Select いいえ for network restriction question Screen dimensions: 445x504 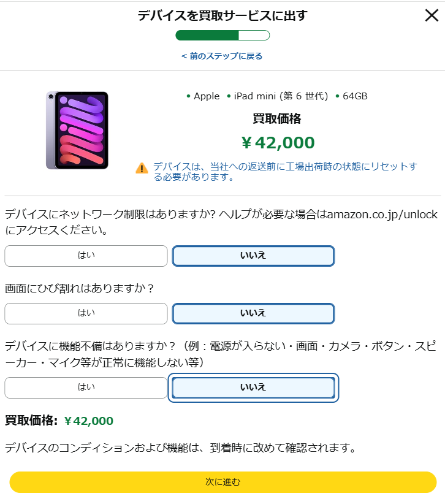tap(253, 256)
